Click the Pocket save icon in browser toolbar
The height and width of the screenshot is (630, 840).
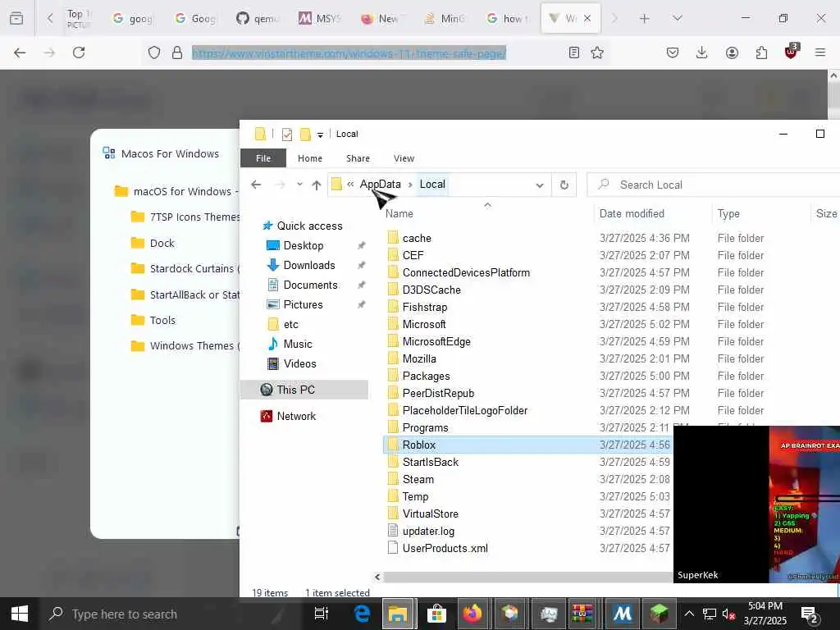673,52
